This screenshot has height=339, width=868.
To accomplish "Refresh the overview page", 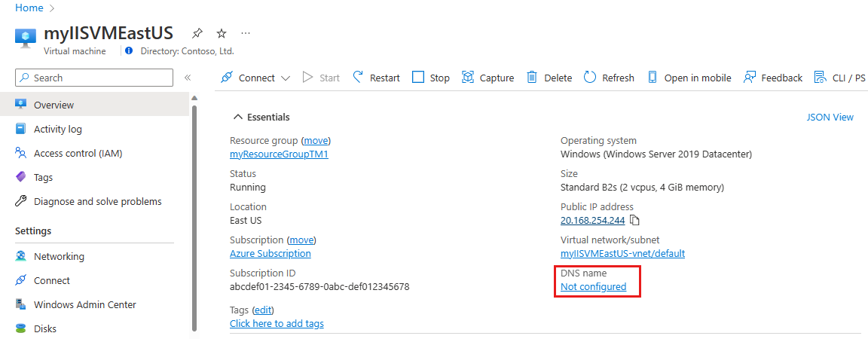I will click(609, 78).
